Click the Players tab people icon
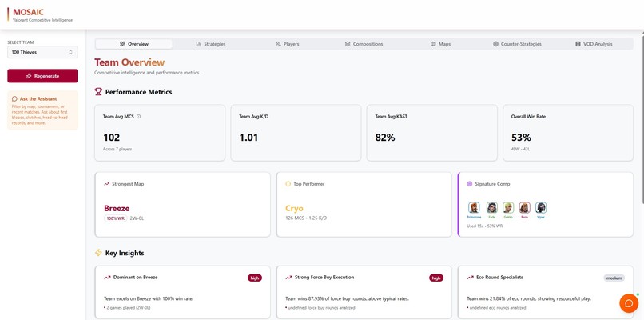The height and width of the screenshot is (320, 644). pyautogui.click(x=278, y=44)
